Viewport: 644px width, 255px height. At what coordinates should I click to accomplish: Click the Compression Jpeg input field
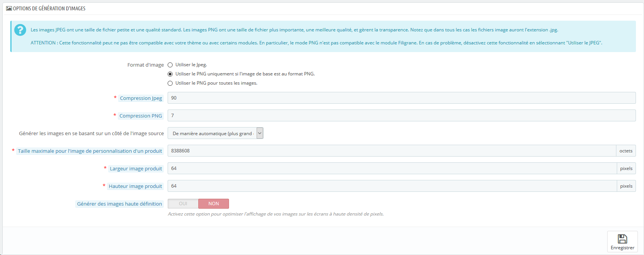coord(402,98)
